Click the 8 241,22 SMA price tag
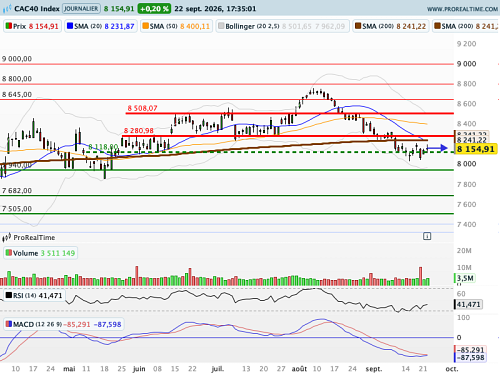The image size is (500, 375). (472, 140)
